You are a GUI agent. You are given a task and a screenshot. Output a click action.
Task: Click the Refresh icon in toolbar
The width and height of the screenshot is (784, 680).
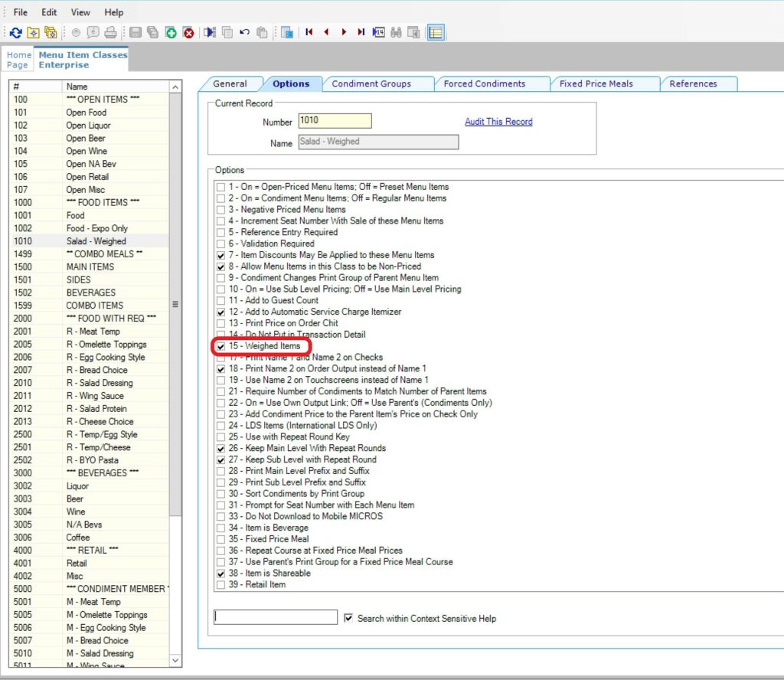click(15, 33)
